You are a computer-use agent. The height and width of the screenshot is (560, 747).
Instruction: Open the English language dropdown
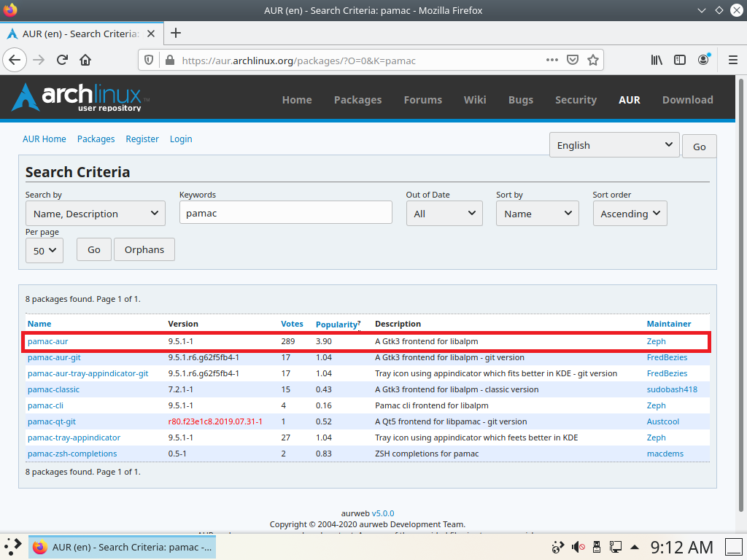(x=614, y=145)
